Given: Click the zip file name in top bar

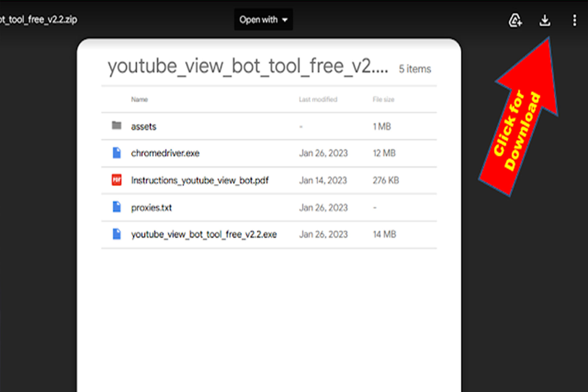Looking at the screenshot, I should tap(39, 20).
